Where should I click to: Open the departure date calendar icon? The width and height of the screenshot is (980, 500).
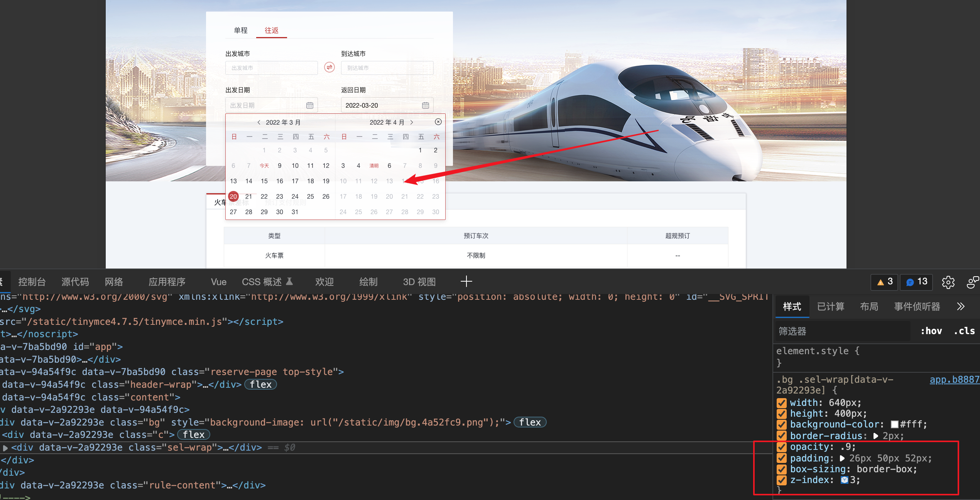309,105
